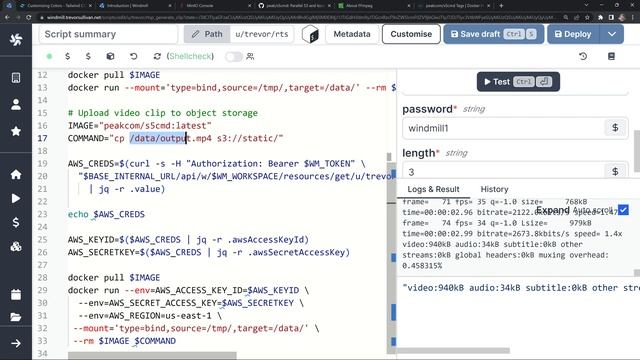The height and width of the screenshot is (360, 640).
Task: Open favorites star in sidebar
Action: (16, 131)
